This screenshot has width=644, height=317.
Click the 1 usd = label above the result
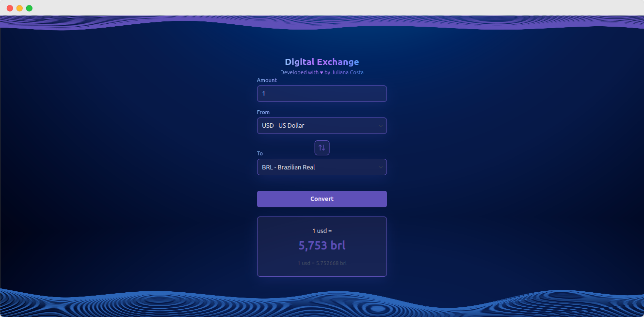coord(322,231)
